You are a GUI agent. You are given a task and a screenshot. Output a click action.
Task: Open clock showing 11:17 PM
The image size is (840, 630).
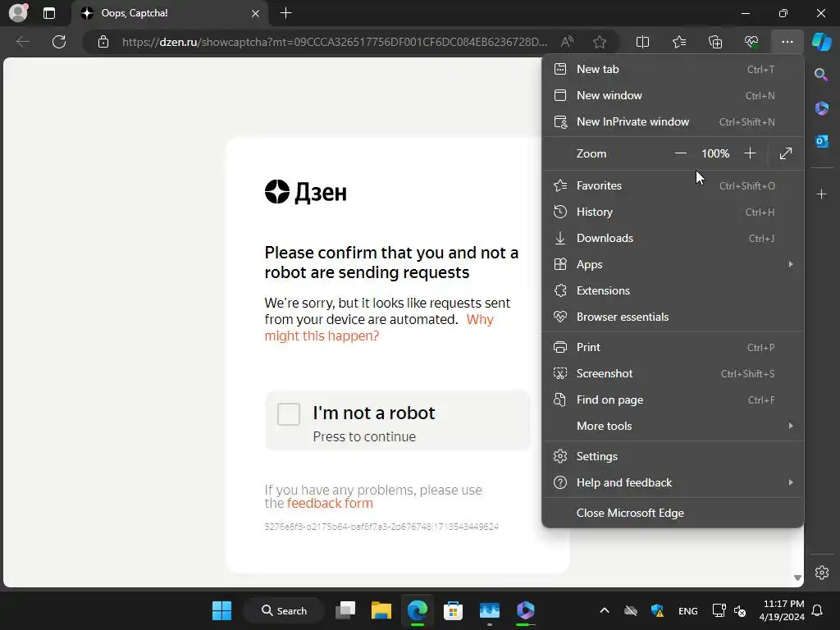pos(782,610)
